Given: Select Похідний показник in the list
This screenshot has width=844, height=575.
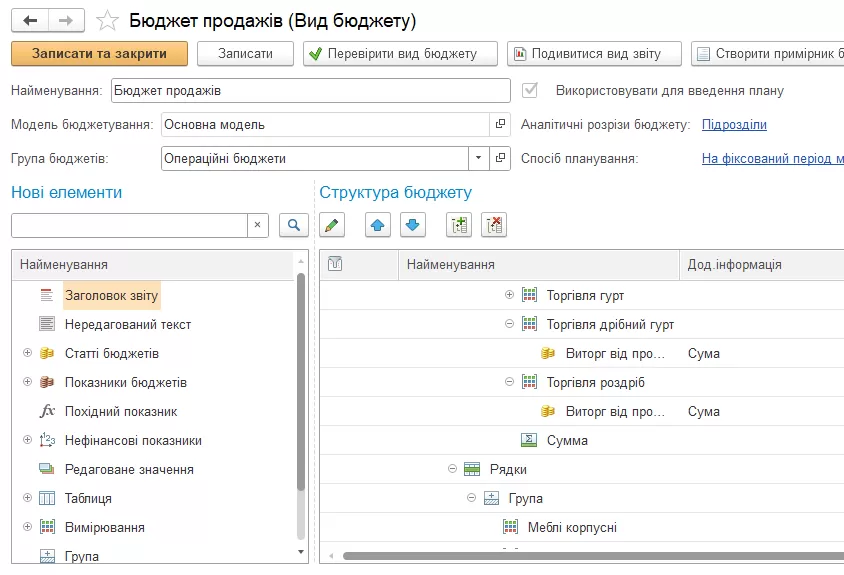Looking at the screenshot, I should pyautogui.click(x=121, y=411).
